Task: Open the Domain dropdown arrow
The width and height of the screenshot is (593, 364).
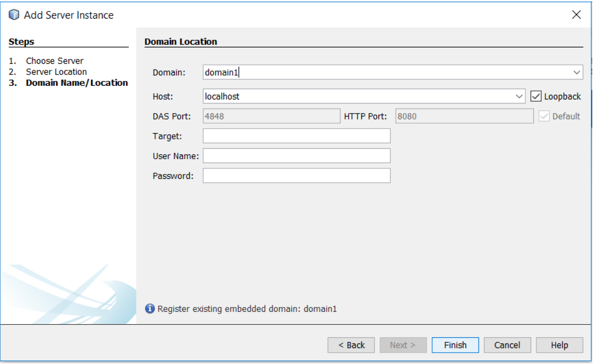Action: (577, 72)
